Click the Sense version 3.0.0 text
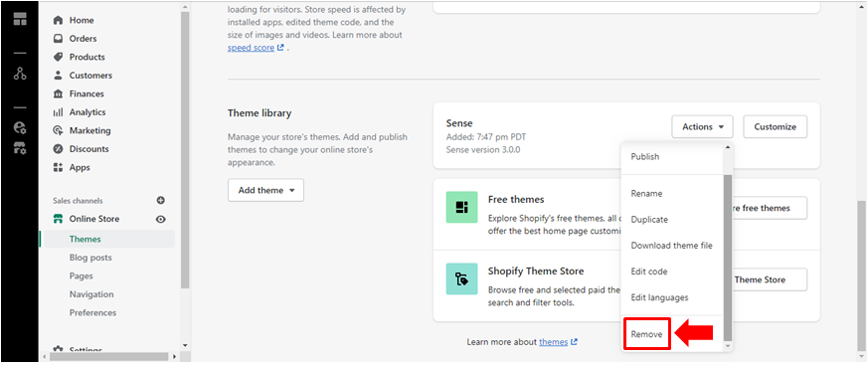Viewport: 868px width, 365px height. pyautogui.click(x=483, y=149)
